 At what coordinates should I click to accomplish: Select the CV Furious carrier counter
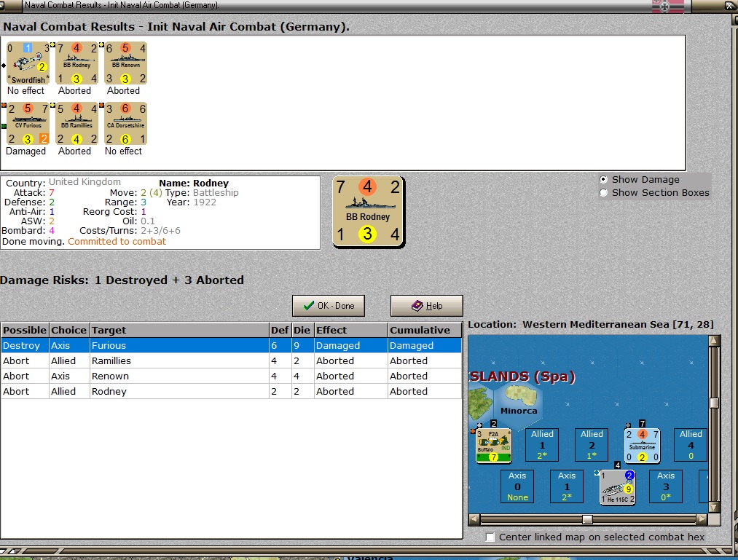pyautogui.click(x=28, y=123)
